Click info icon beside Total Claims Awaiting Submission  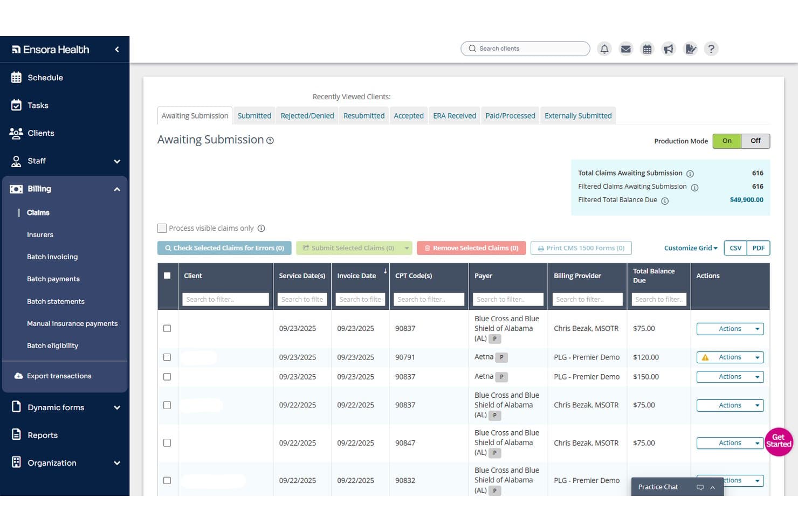click(690, 174)
